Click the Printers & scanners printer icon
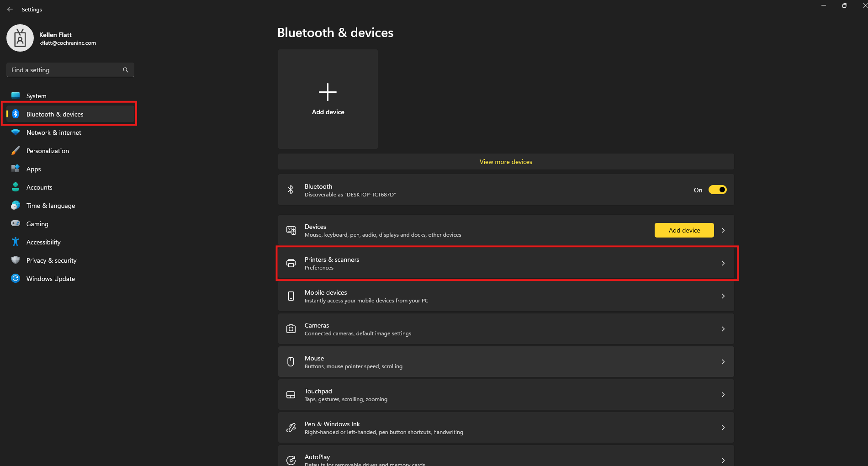This screenshot has height=466, width=868. 291,263
